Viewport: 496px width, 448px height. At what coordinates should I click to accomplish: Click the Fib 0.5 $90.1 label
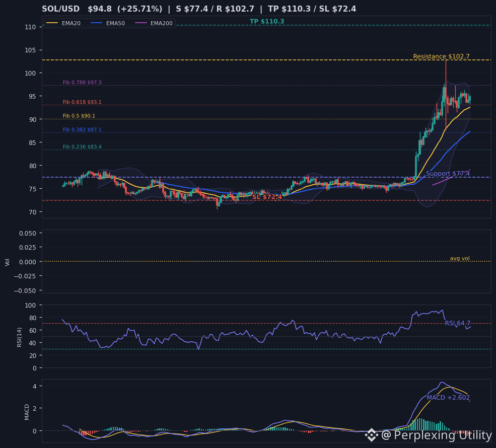(x=79, y=116)
